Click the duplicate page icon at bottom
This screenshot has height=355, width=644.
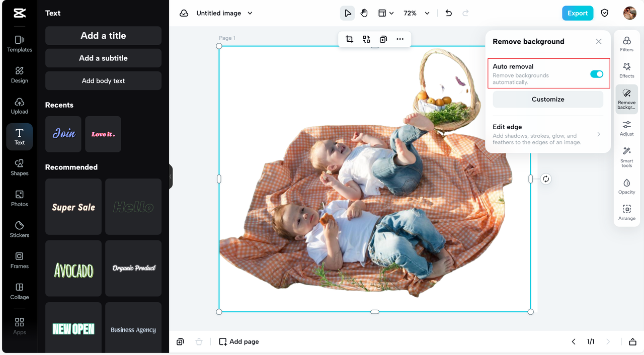(180, 342)
